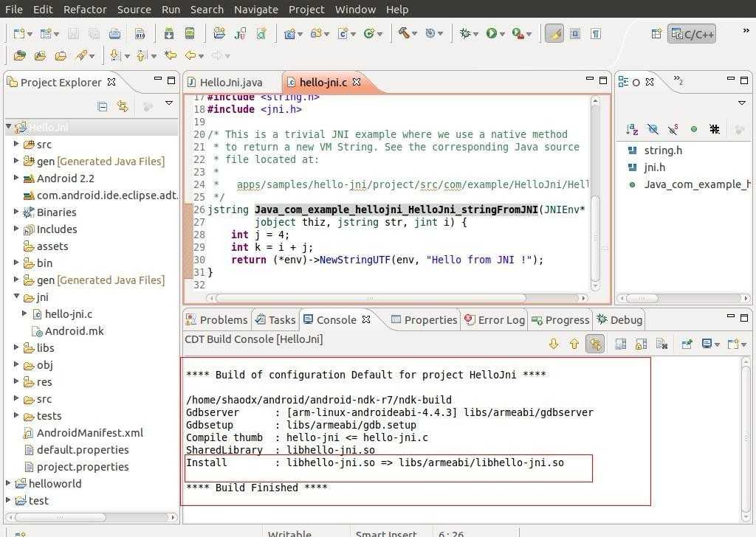Expand the Includes tree node

tap(16, 228)
